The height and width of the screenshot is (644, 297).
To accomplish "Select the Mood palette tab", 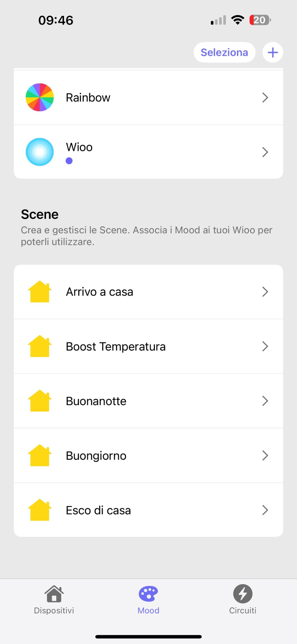I will pos(148,599).
